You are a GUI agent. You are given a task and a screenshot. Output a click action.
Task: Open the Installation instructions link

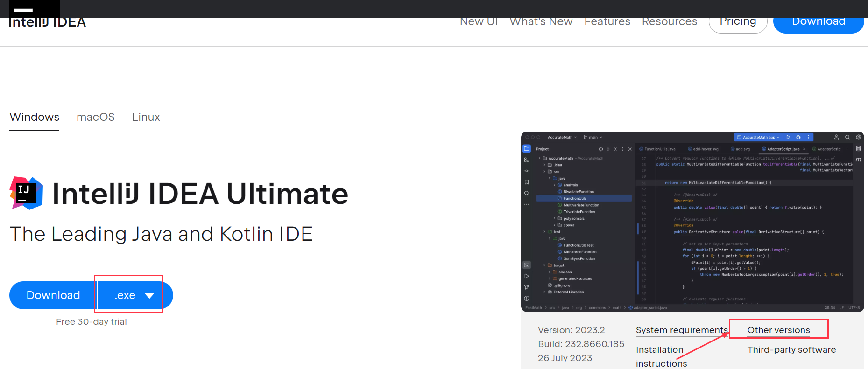pos(661,356)
